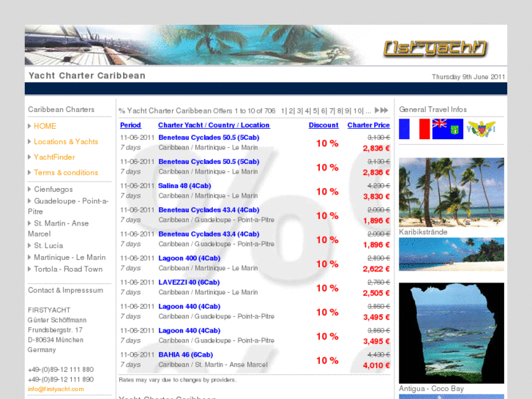
Task: Sort offers by the Discount column header
Action: [323, 125]
